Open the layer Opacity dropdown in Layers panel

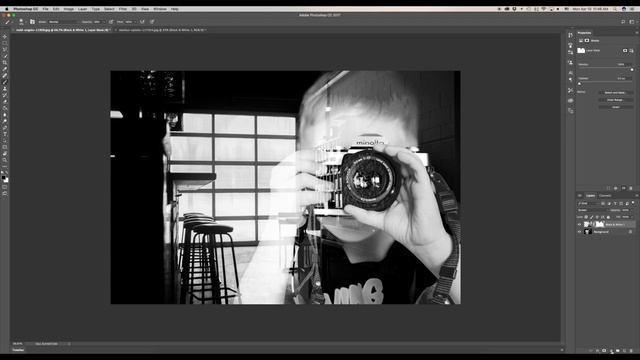coord(631,210)
